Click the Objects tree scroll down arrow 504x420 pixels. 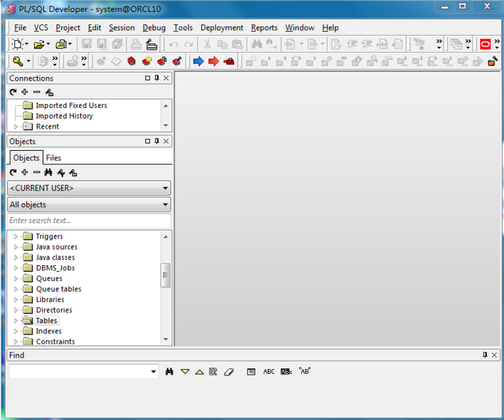(166, 339)
